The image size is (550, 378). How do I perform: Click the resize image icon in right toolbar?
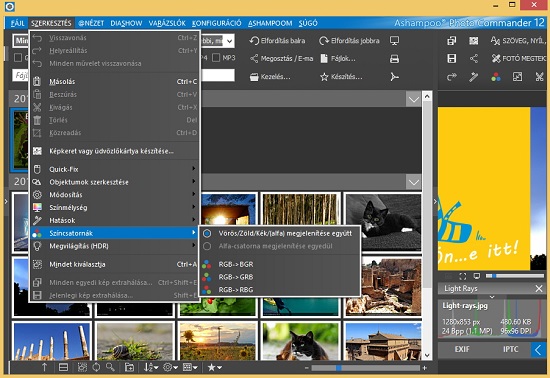point(517,77)
